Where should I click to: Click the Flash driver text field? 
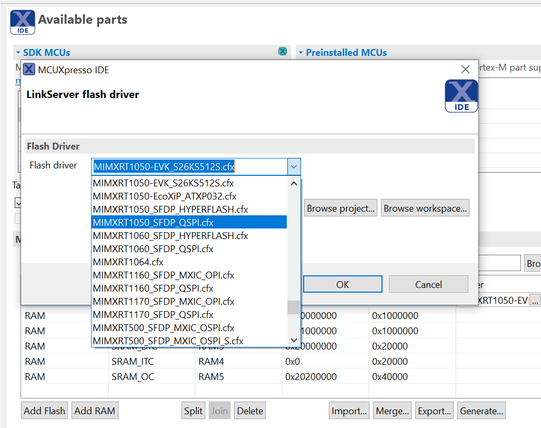189,167
